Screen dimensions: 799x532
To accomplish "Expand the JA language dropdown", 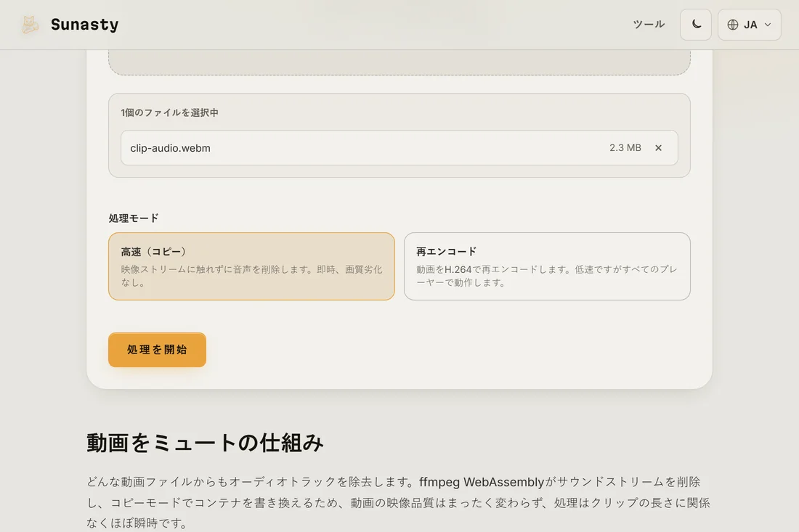I will coord(749,25).
